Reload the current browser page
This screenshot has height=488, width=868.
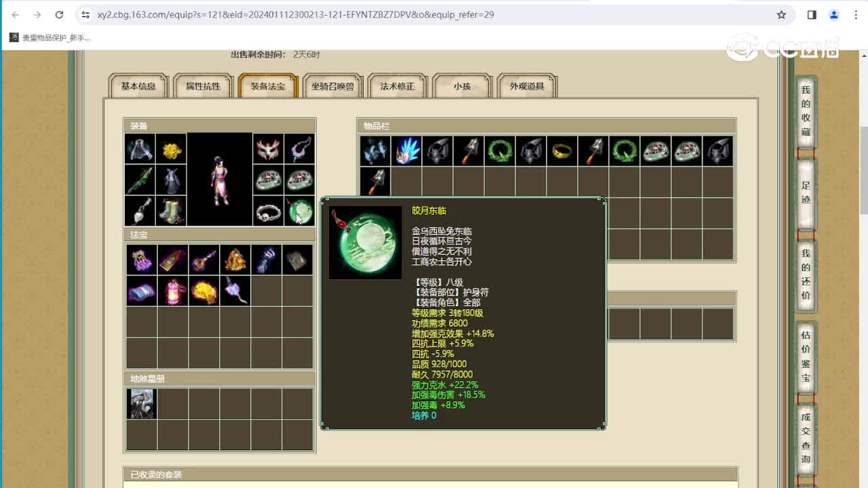pos(59,14)
